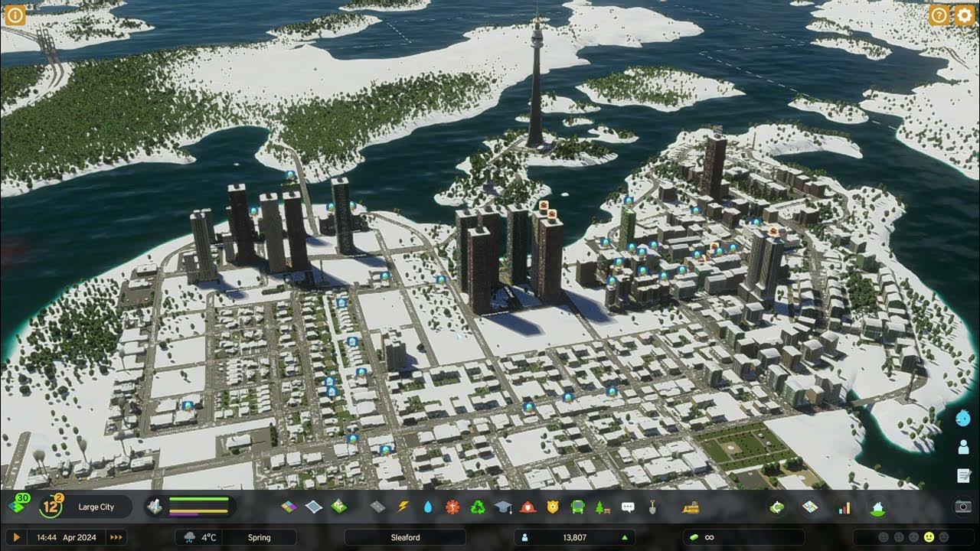Open the Electricity services menu
980x551 pixels.
coord(403,505)
